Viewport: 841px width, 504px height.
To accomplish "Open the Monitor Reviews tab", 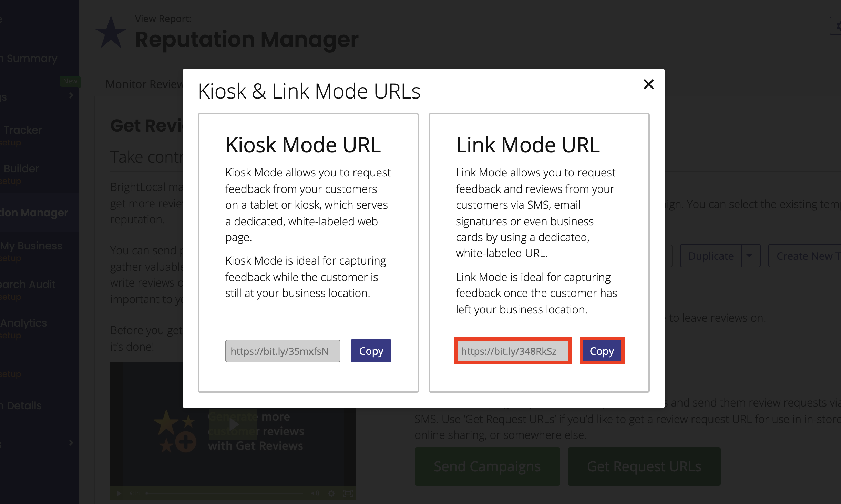I will tap(144, 84).
